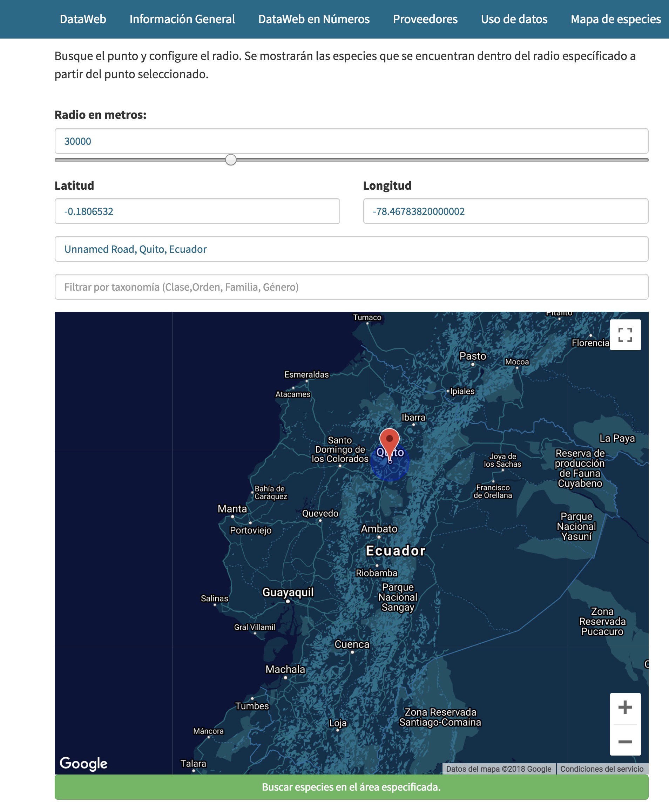This screenshot has height=812, width=669.
Task: Click the address field showing Quito, Ecuador
Action: 351,249
